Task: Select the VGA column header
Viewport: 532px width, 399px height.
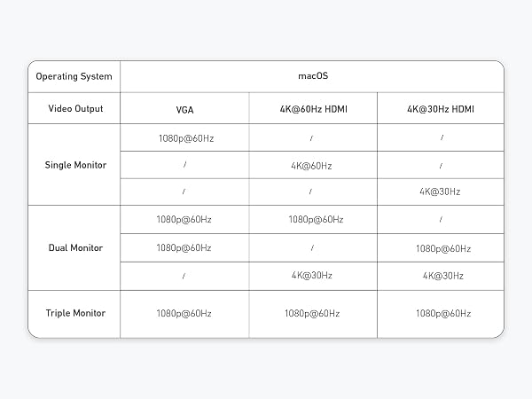Action: [x=184, y=108]
